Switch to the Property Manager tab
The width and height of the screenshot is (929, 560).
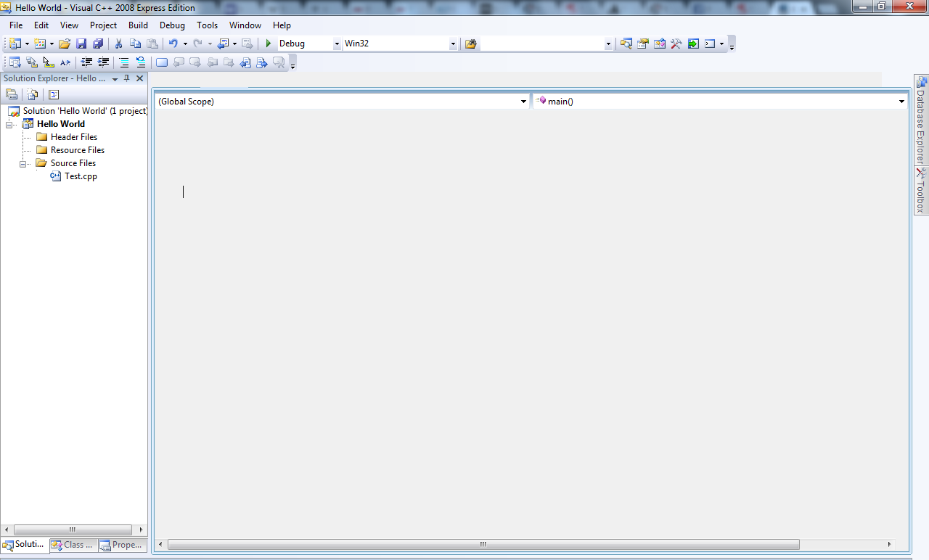click(x=122, y=545)
